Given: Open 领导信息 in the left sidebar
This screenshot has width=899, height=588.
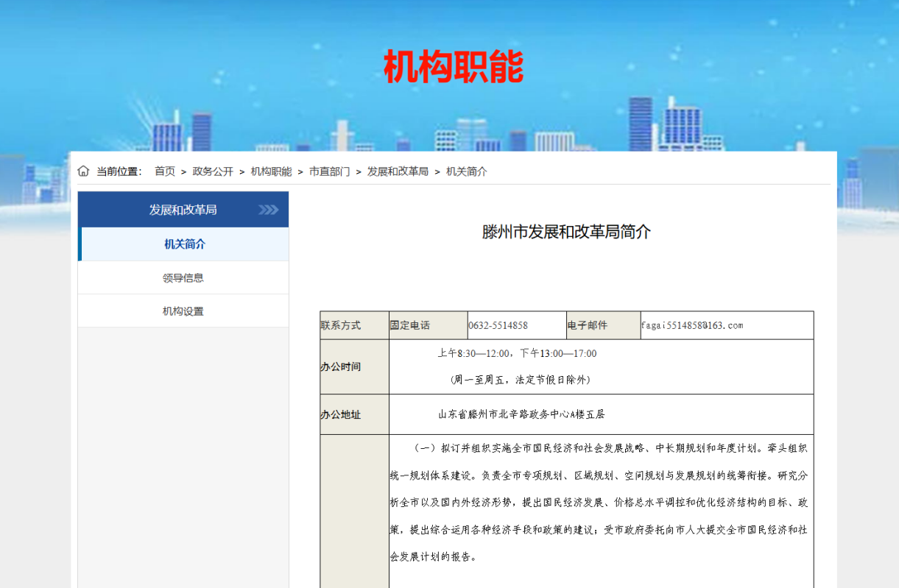Looking at the screenshot, I should tap(183, 278).
